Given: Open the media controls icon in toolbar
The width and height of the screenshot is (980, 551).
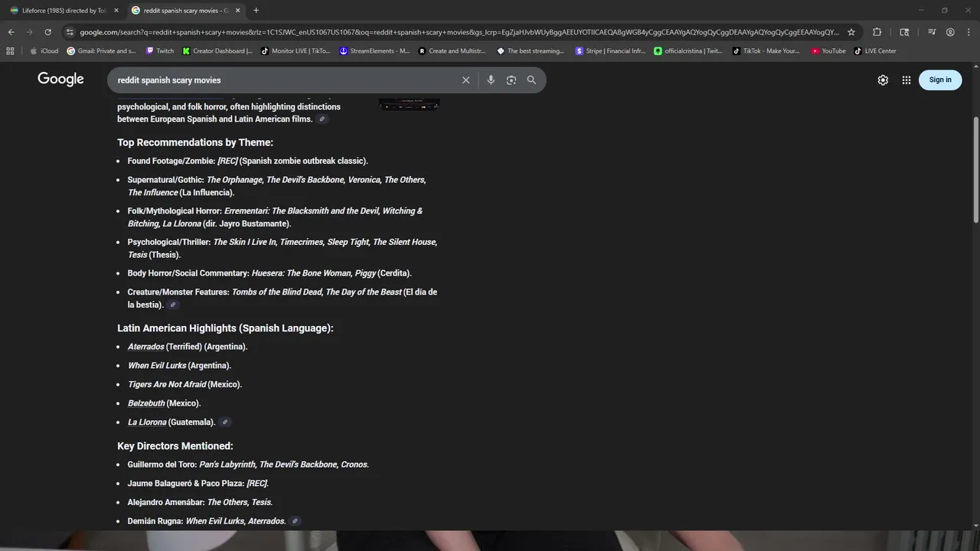Looking at the screenshot, I should tap(932, 32).
